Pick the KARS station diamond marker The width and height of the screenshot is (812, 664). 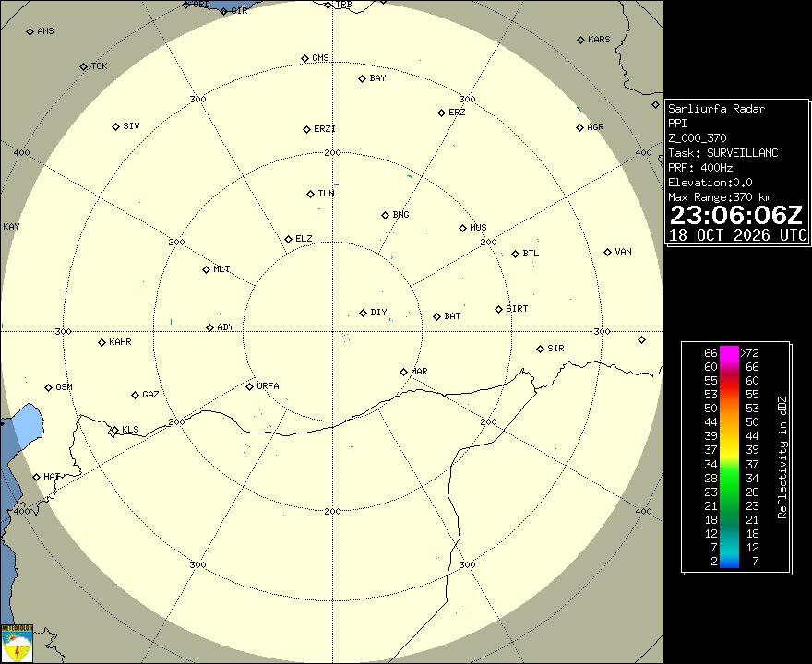click(581, 40)
